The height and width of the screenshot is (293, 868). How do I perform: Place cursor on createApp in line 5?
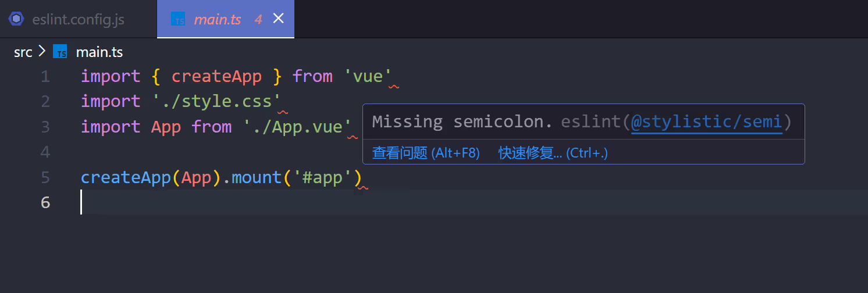tap(126, 177)
